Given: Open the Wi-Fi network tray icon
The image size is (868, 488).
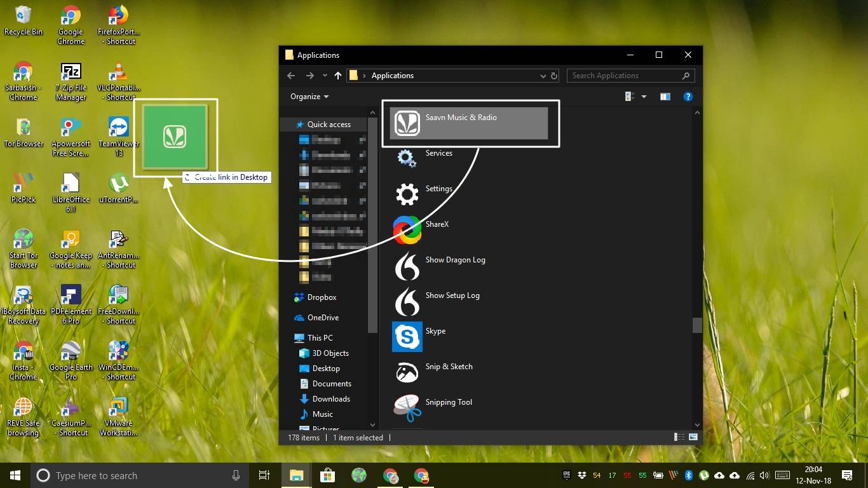Looking at the screenshot, I should pyautogui.click(x=750, y=475).
